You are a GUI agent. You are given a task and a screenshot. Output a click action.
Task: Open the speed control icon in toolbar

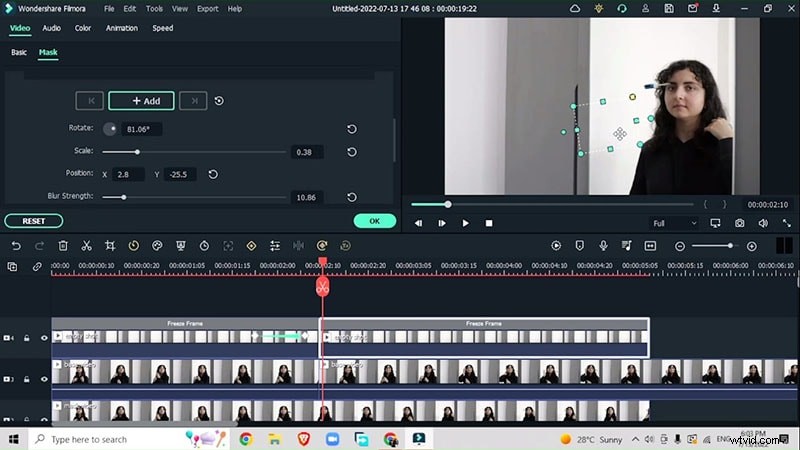134,246
